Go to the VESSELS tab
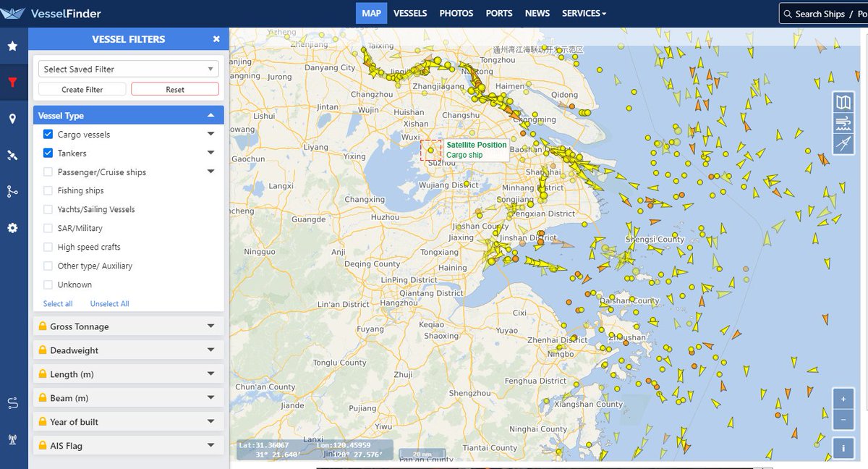 pyautogui.click(x=410, y=13)
